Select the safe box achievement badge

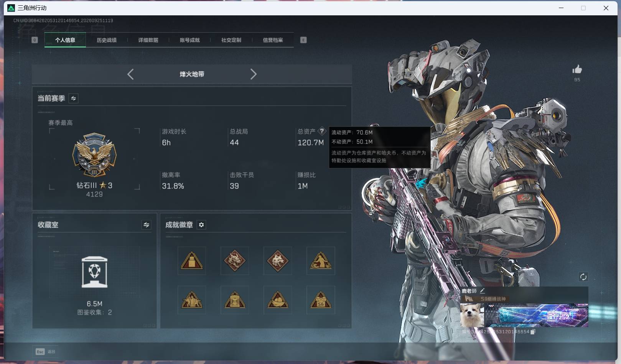[x=235, y=300]
